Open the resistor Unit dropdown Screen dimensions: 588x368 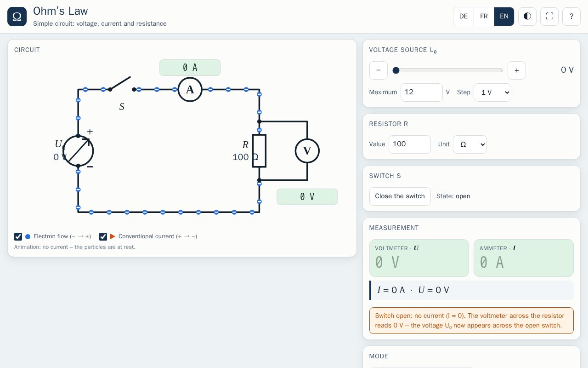click(x=470, y=144)
